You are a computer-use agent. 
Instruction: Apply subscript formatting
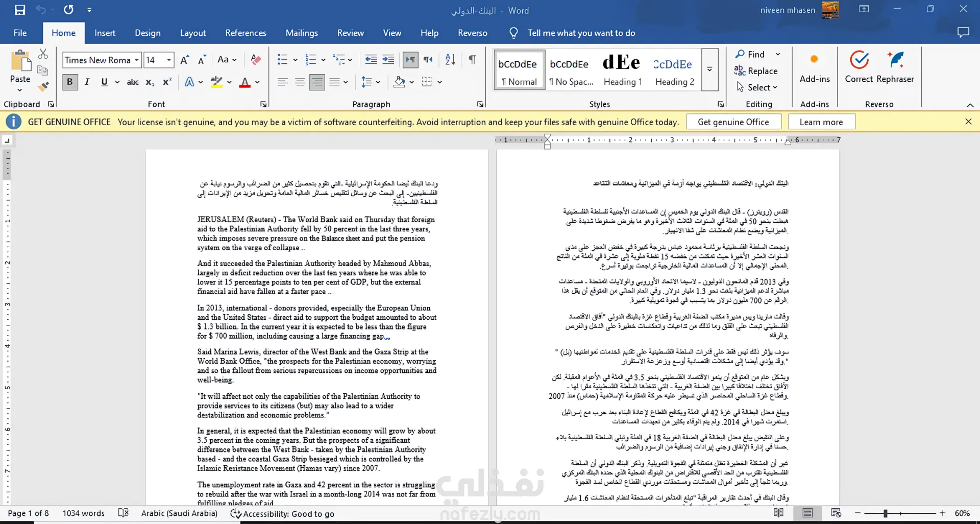(x=150, y=82)
